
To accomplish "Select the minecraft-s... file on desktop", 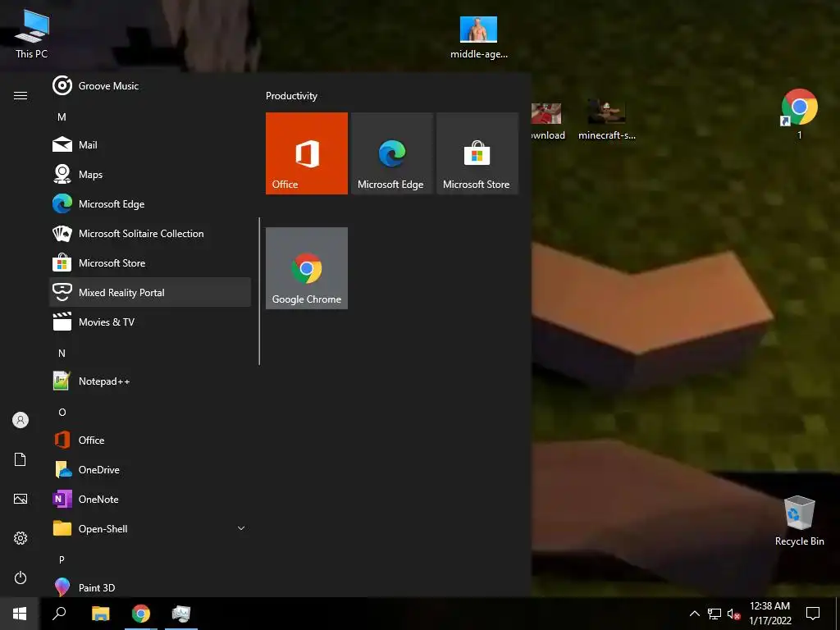I will tap(606, 120).
